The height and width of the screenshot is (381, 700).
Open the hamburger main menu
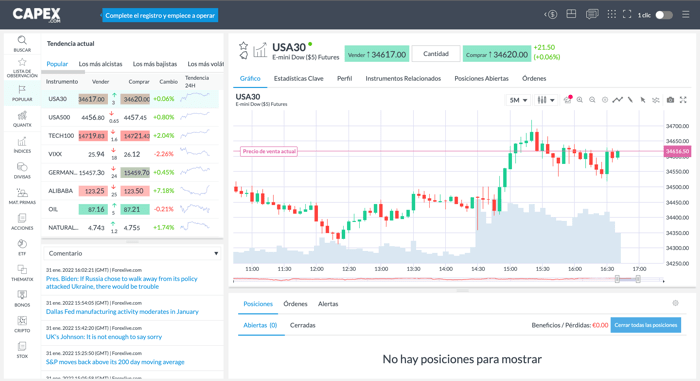click(686, 15)
